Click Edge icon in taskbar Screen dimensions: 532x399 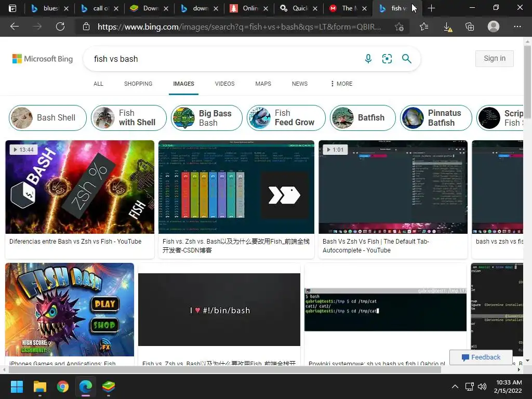pos(86,387)
